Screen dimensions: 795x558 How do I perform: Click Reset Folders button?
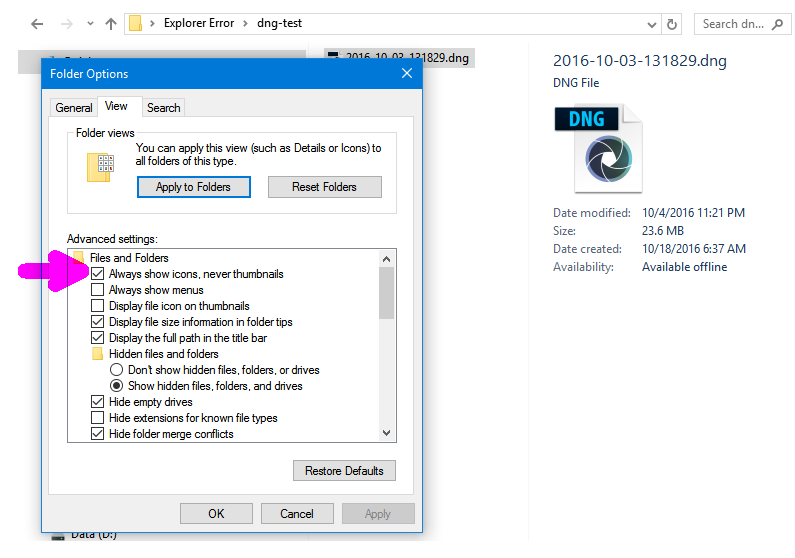coord(324,187)
